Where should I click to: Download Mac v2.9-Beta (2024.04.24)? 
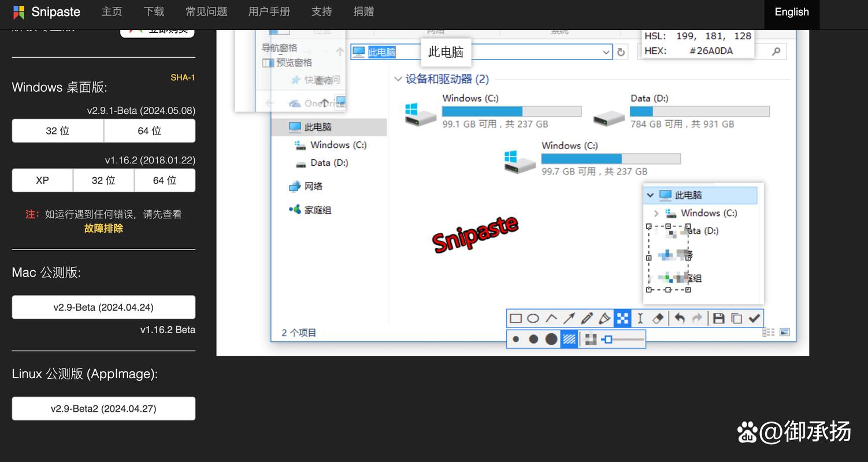click(x=103, y=307)
